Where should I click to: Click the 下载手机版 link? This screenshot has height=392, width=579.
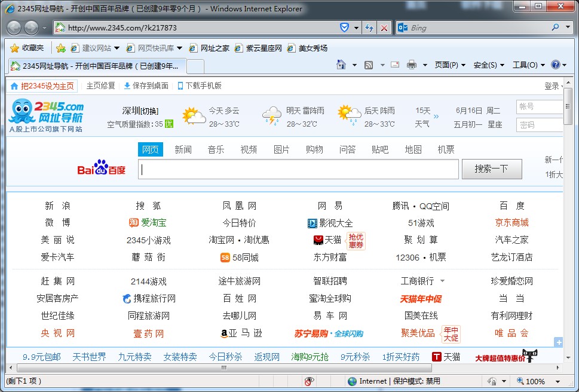point(200,85)
